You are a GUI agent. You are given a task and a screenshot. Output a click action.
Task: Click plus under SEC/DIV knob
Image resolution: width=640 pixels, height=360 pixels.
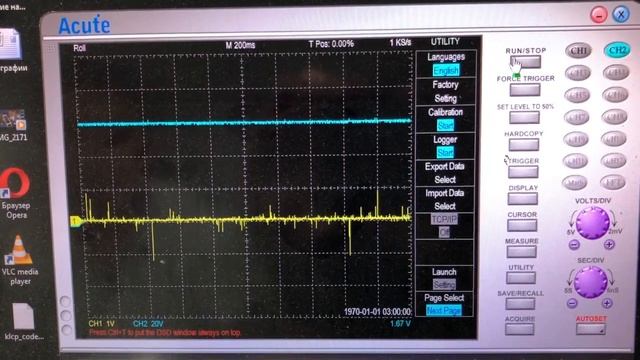click(607, 303)
